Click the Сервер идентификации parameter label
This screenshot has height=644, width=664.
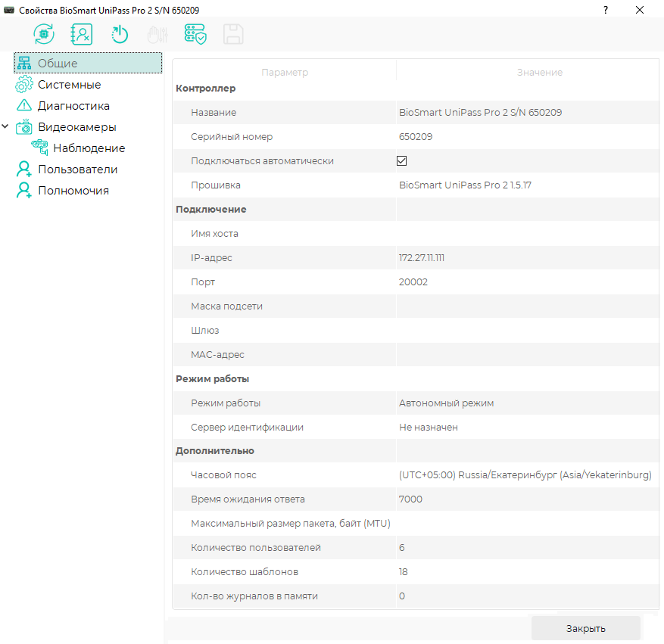point(247,427)
